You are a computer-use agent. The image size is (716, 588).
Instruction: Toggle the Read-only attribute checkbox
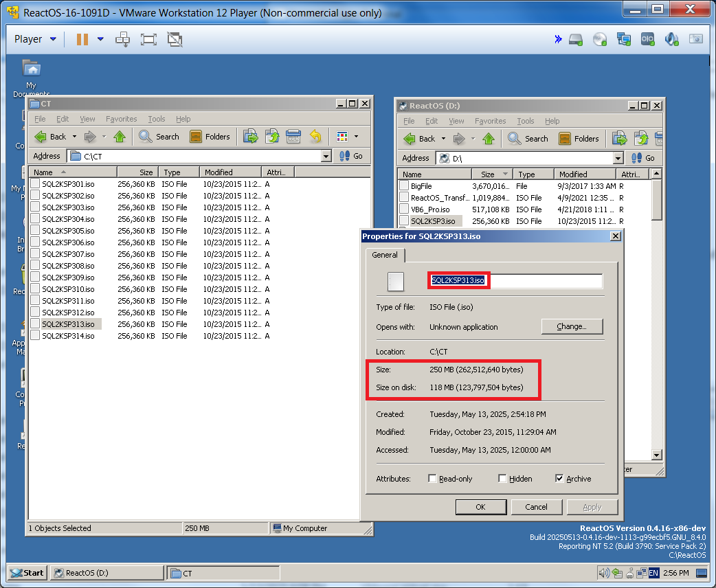(432, 478)
